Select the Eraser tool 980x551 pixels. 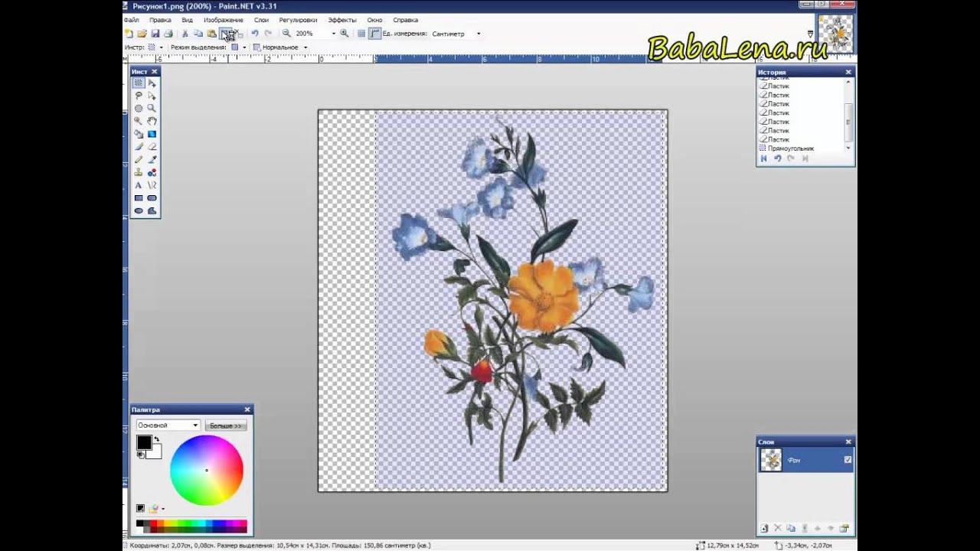(x=152, y=147)
